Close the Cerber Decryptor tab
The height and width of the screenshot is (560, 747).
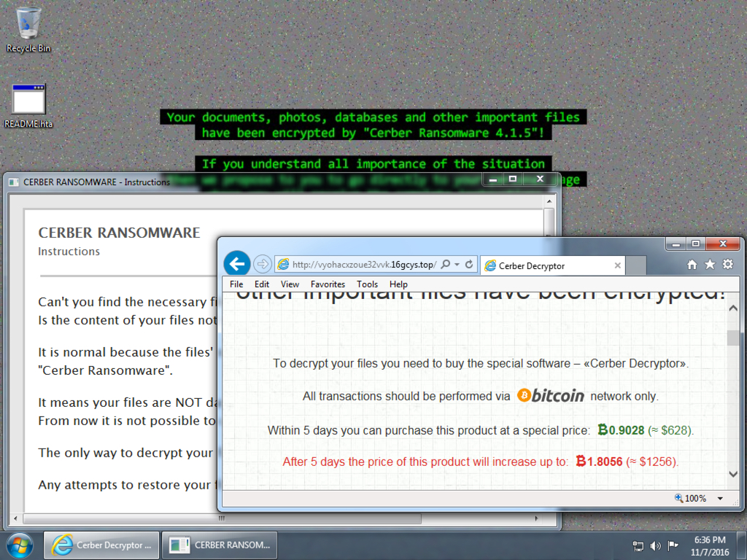pyautogui.click(x=617, y=265)
